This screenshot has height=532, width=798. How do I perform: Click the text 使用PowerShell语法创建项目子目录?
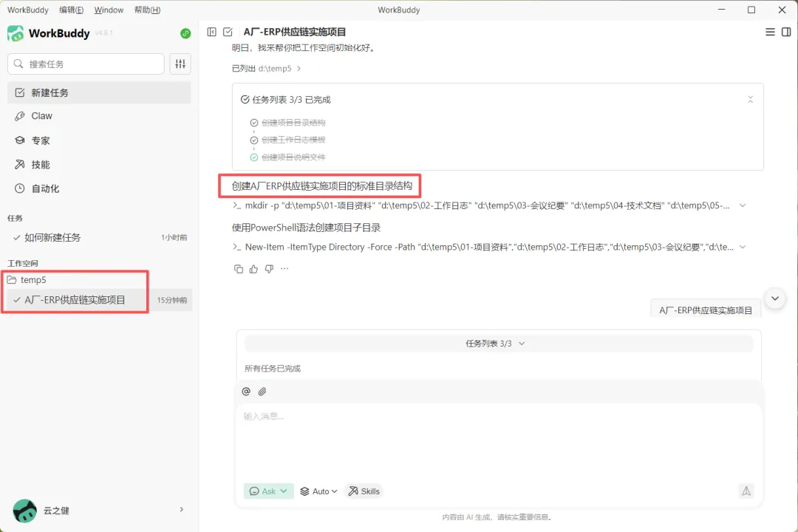pos(307,228)
